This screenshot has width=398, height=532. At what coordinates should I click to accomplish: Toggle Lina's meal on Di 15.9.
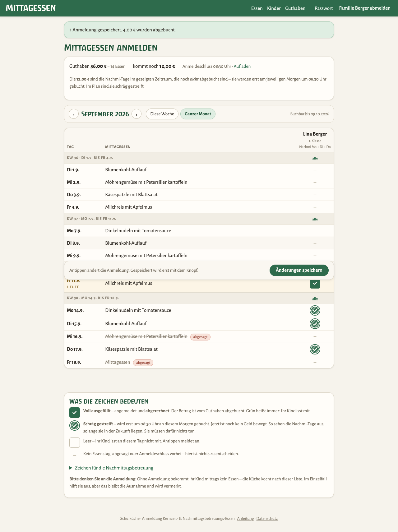point(315,324)
